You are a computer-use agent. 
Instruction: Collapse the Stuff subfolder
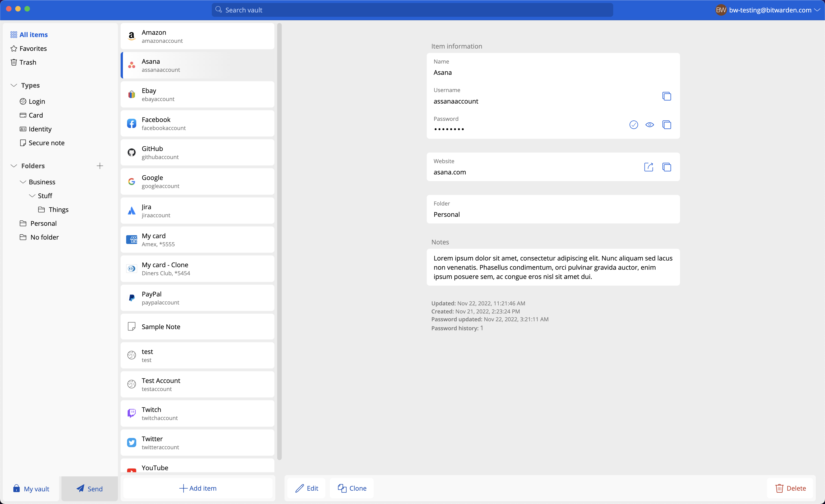tap(32, 196)
